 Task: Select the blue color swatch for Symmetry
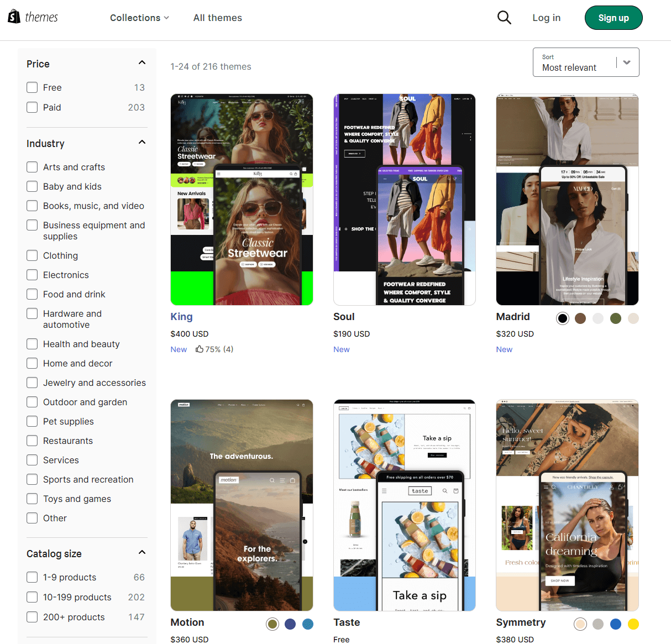click(x=616, y=624)
